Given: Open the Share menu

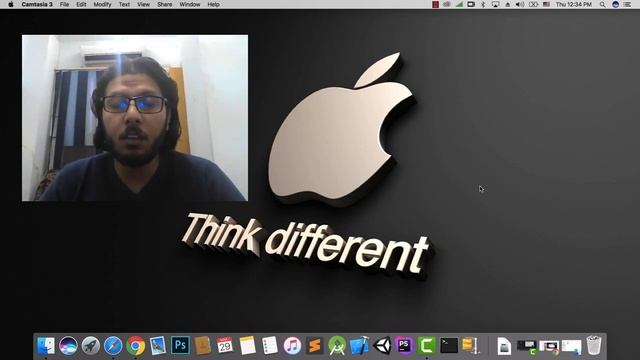Looking at the screenshot, I should point(164,4).
